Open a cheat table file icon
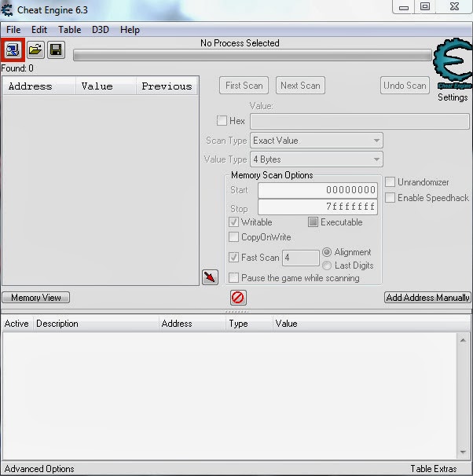Image resolution: width=473 pixels, height=476 pixels. pyautogui.click(x=35, y=49)
